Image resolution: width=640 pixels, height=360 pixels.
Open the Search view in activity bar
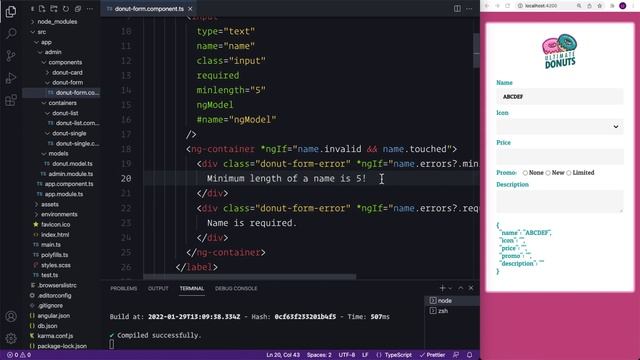point(11,33)
